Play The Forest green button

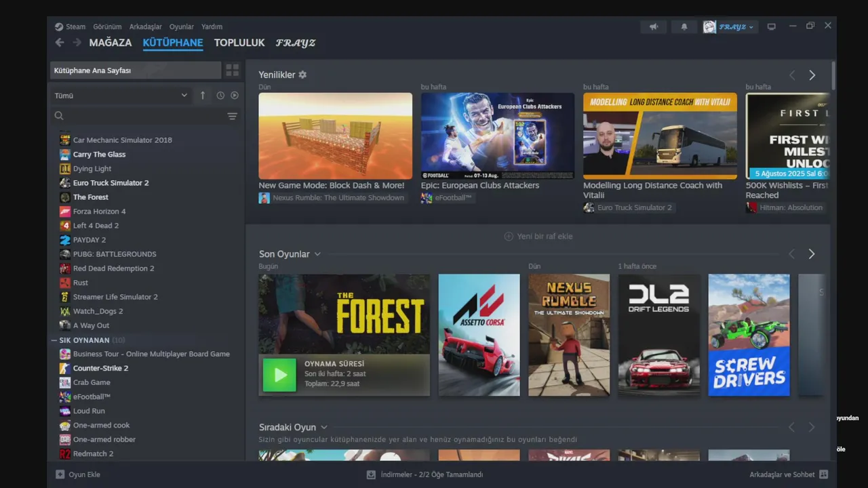(x=279, y=375)
